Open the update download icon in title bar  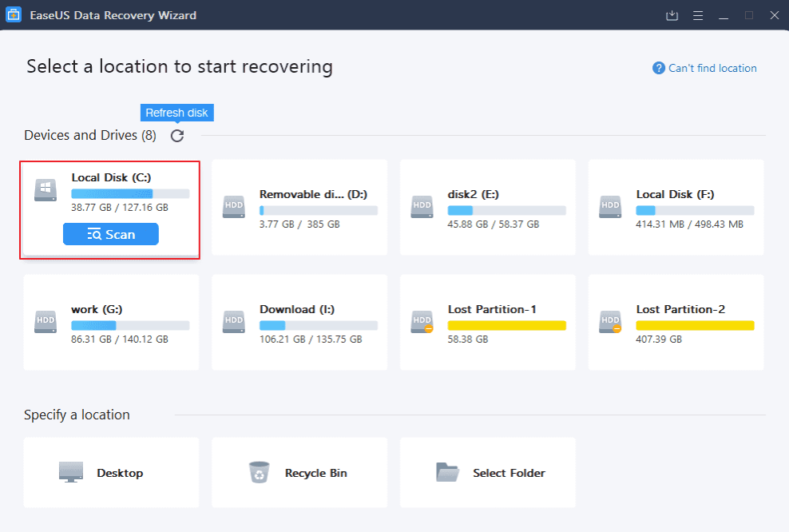pos(672,15)
